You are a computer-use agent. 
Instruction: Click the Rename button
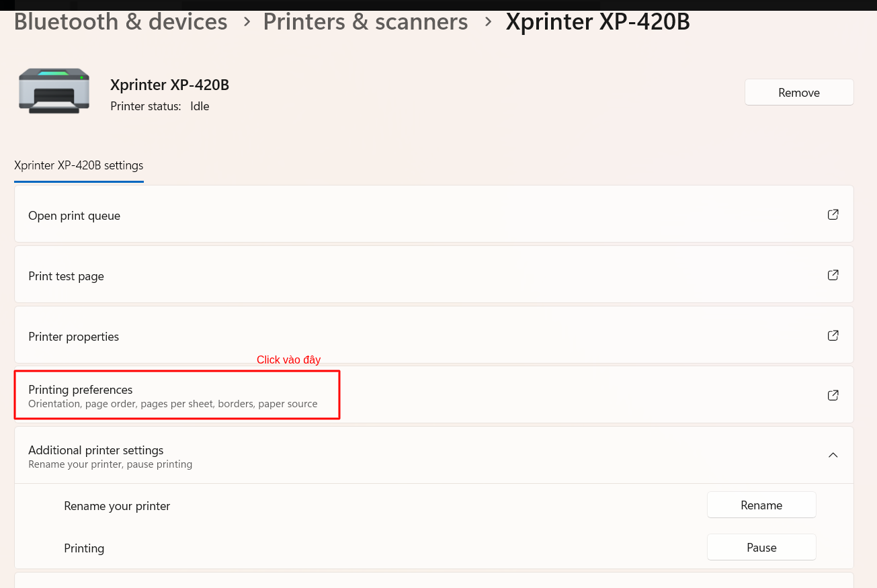tap(761, 505)
